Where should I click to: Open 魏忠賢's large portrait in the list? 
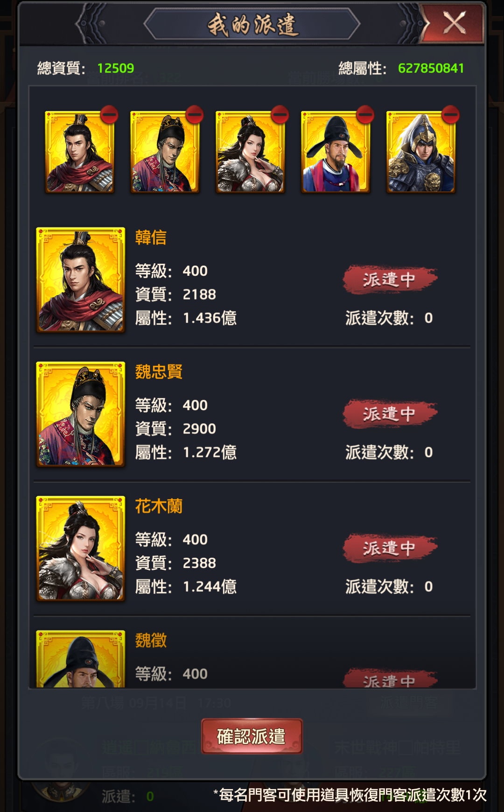(x=80, y=414)
